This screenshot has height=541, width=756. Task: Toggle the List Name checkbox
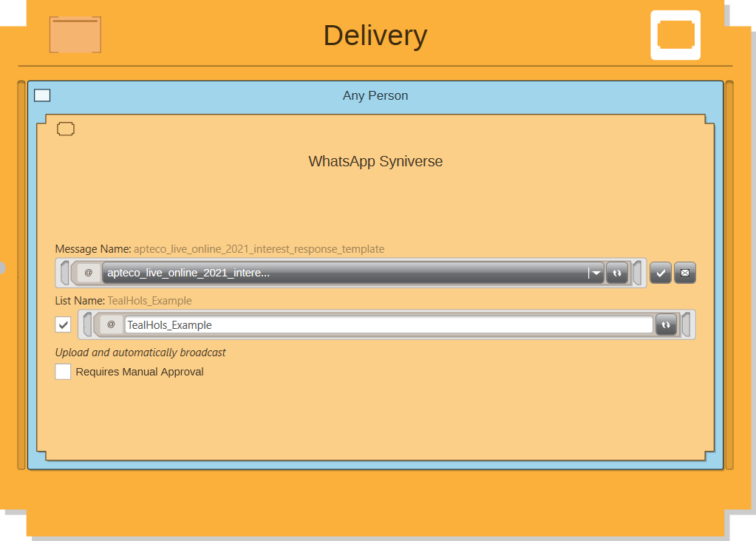[63, 324]
